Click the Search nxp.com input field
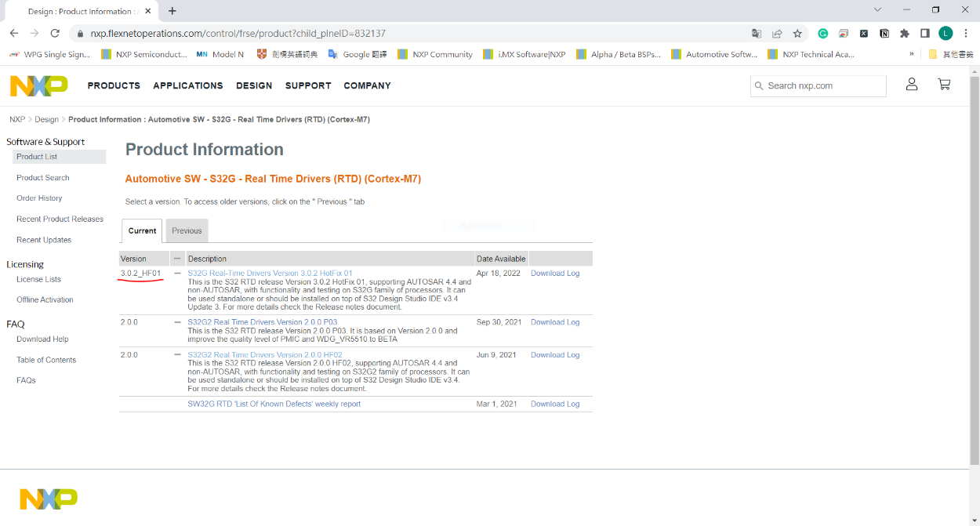This screenshot has height=526, width=980. coord(818,85)
